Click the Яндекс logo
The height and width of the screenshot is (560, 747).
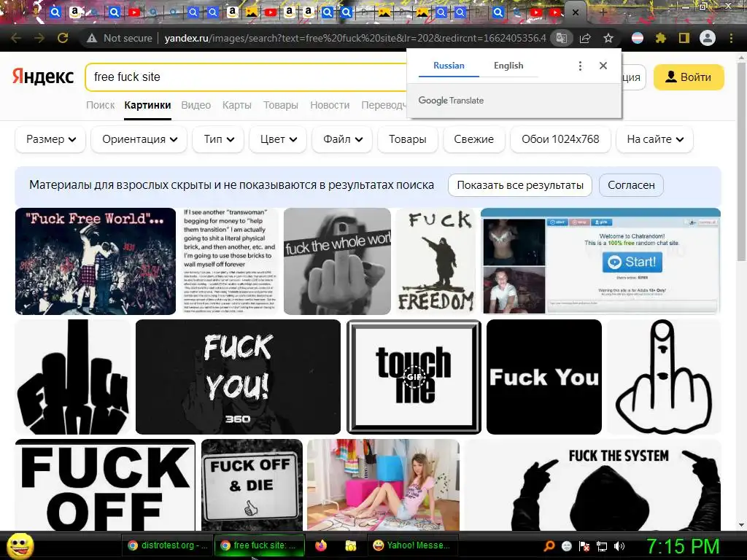pos(43,77)
